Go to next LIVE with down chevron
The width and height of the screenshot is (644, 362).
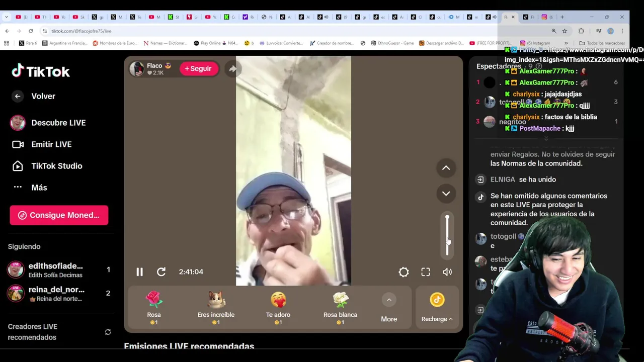(x=446, y=194)
